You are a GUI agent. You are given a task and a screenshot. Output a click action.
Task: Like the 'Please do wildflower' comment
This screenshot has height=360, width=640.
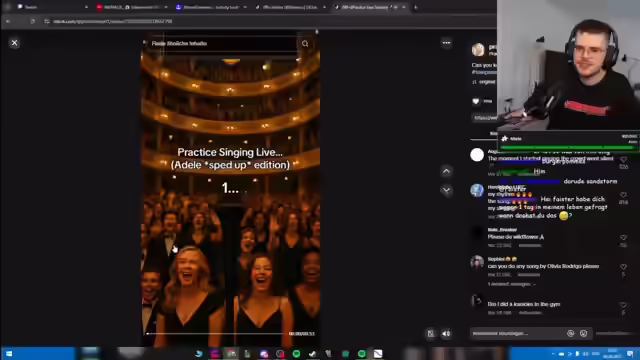click(x=623, y=238)
